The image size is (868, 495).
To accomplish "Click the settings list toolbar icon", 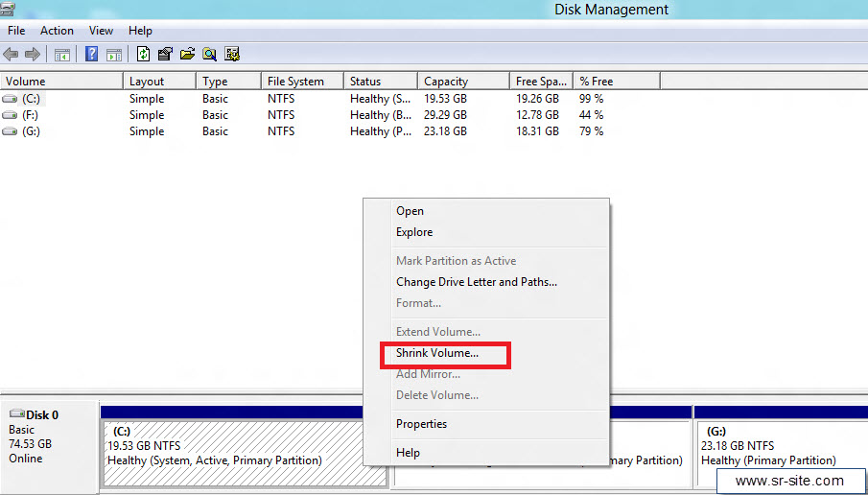I will coord(232,54).
